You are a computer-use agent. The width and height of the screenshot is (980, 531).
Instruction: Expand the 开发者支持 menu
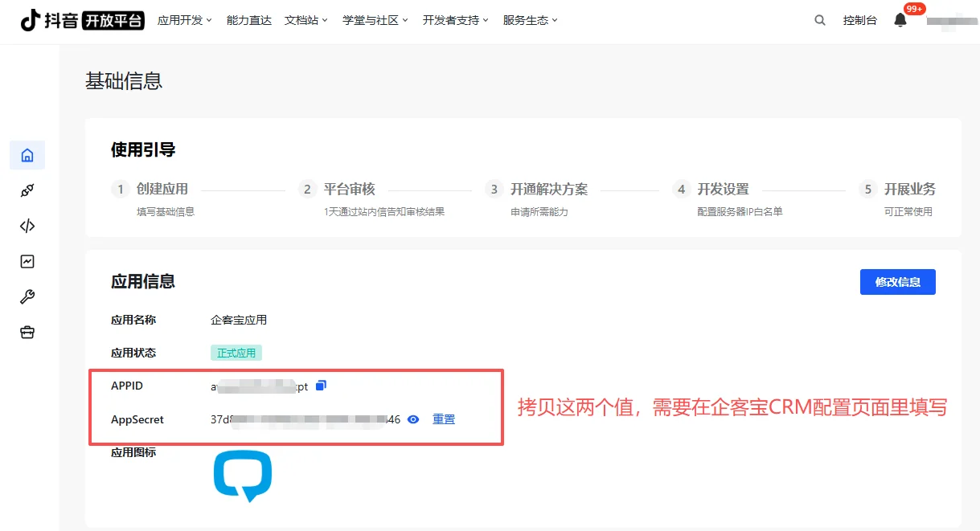(x=456, y=20)
